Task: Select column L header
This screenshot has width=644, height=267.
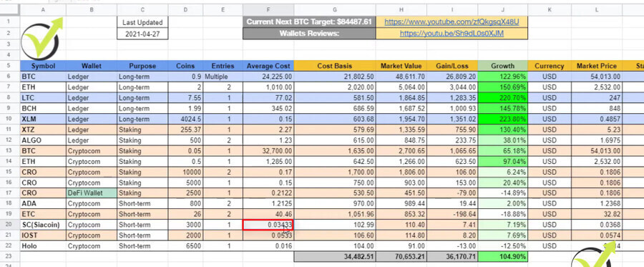Action: (x=597, y=9)
